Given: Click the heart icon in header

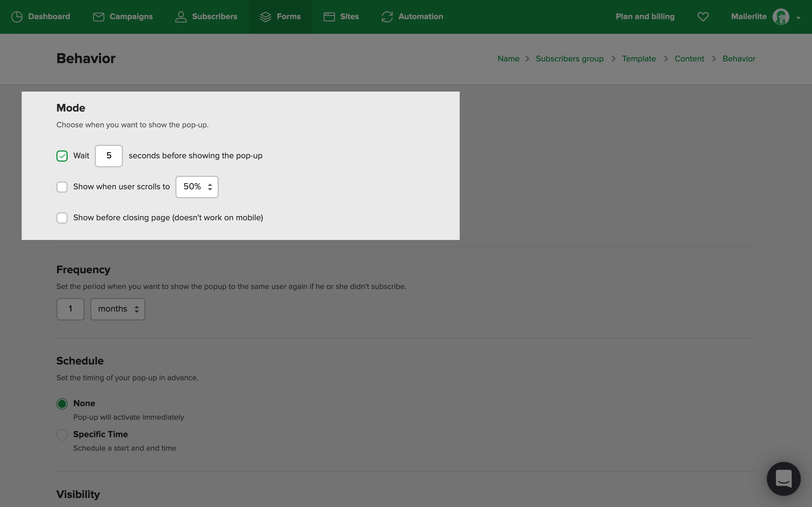Looking at the screenshot, I should [703, 17].
